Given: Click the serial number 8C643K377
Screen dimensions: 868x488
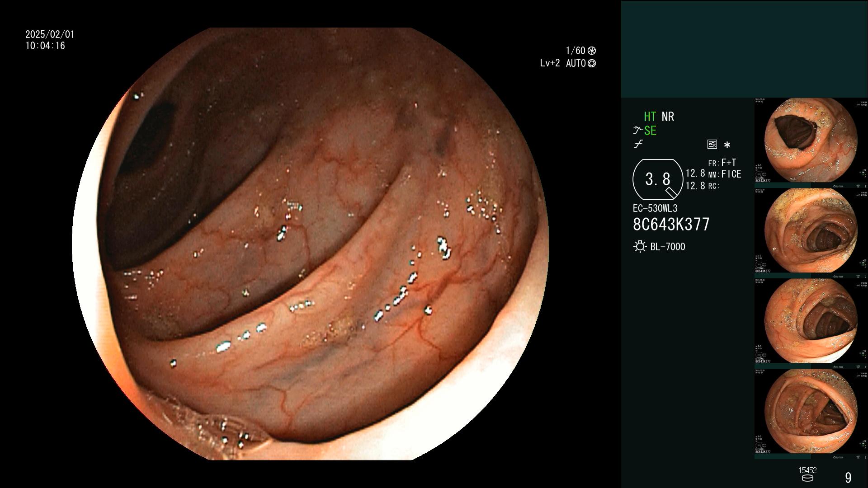Looking at the screenshot, I should coord(671,224).
